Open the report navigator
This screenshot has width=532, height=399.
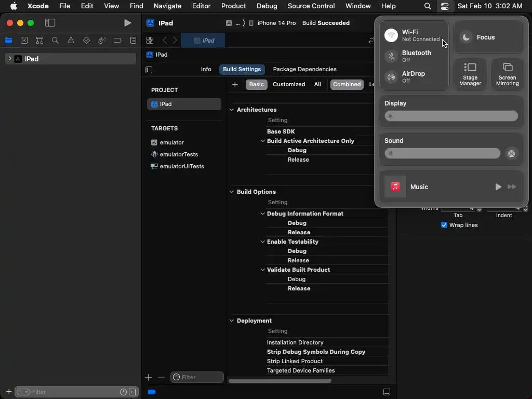pyautogui.click(x=133, y=41)
